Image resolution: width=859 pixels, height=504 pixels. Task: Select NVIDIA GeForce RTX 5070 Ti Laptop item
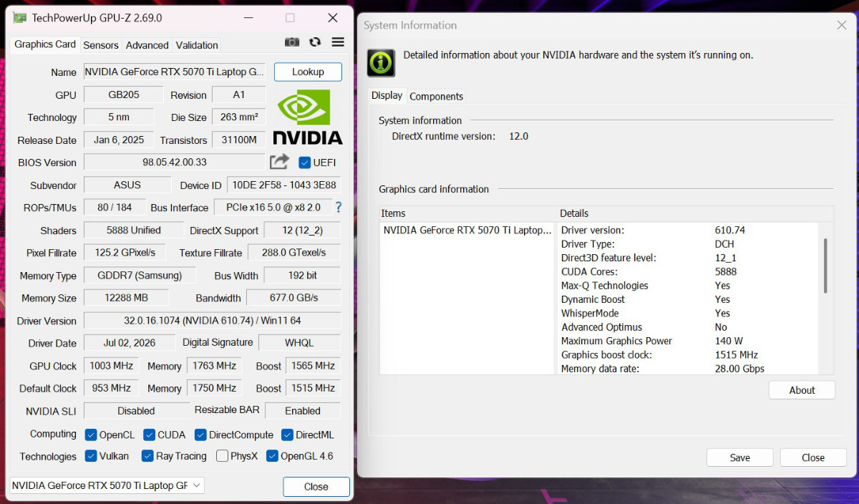pyautogui.click(x=467, y=231)
